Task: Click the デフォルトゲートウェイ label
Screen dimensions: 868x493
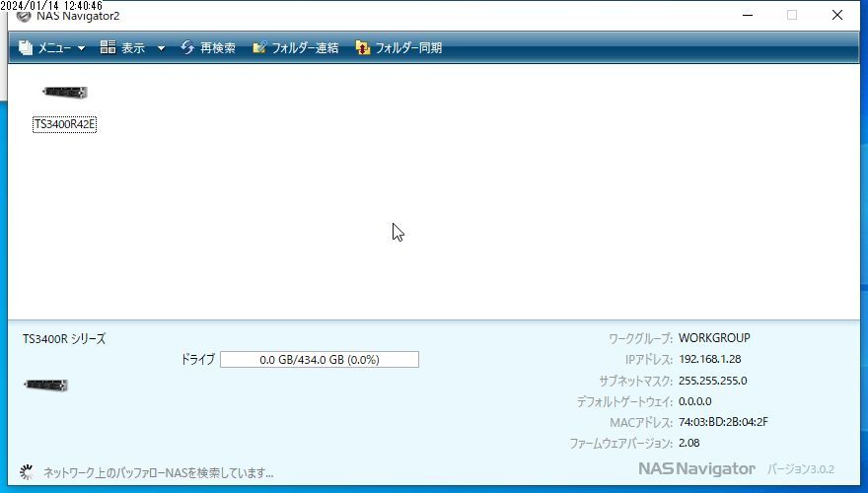Action: pyautogui.click(x=624, y=402)
